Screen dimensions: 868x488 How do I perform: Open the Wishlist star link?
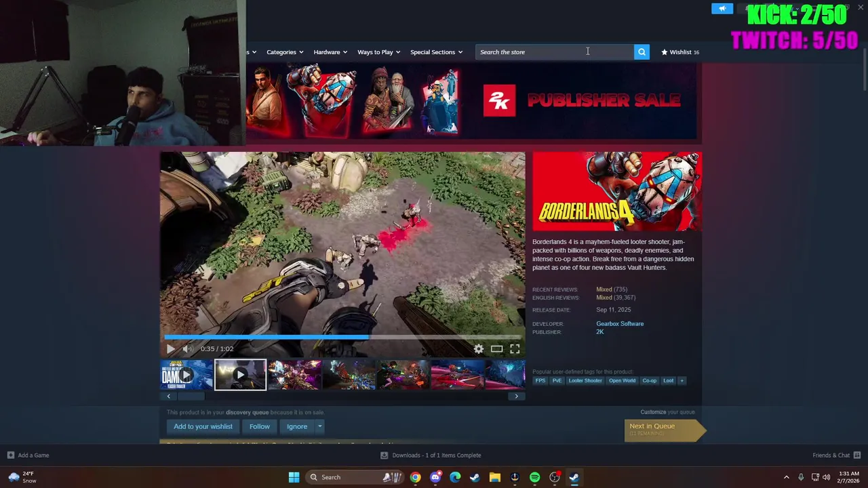(x=680, y=52)
